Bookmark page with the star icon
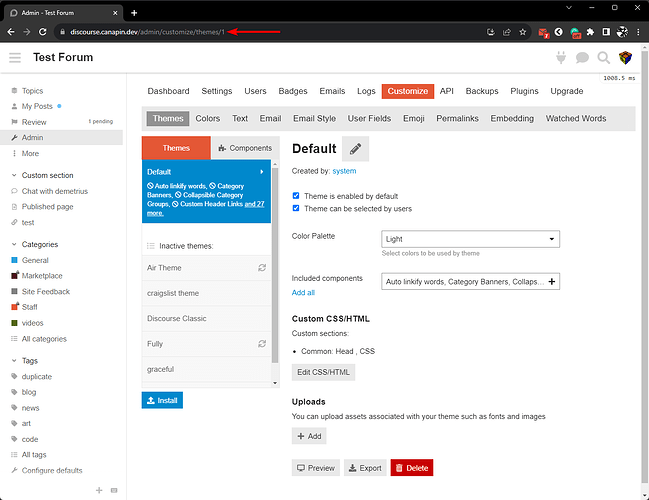The height and width of the screenshot is (500, 649). [x=523, y=32]
